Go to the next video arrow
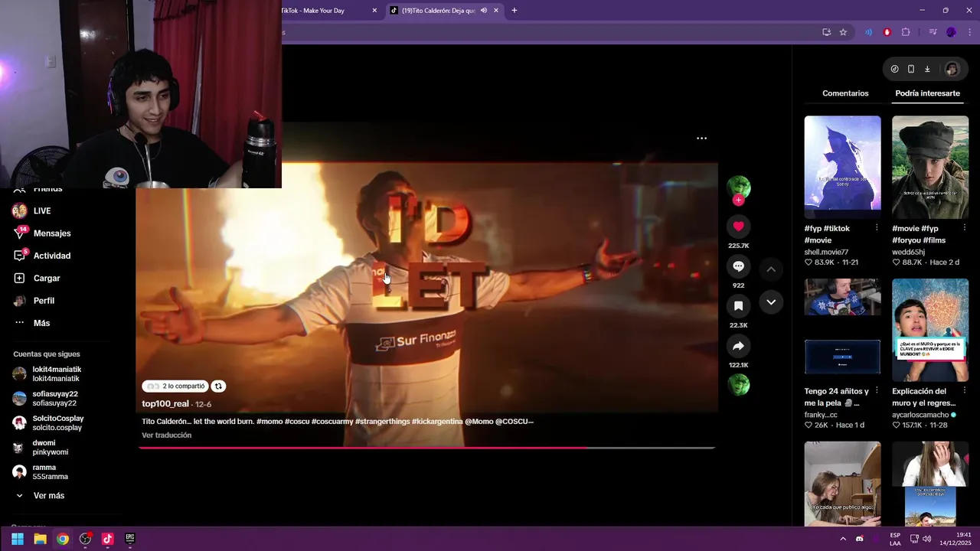 [x=771, y=302]
